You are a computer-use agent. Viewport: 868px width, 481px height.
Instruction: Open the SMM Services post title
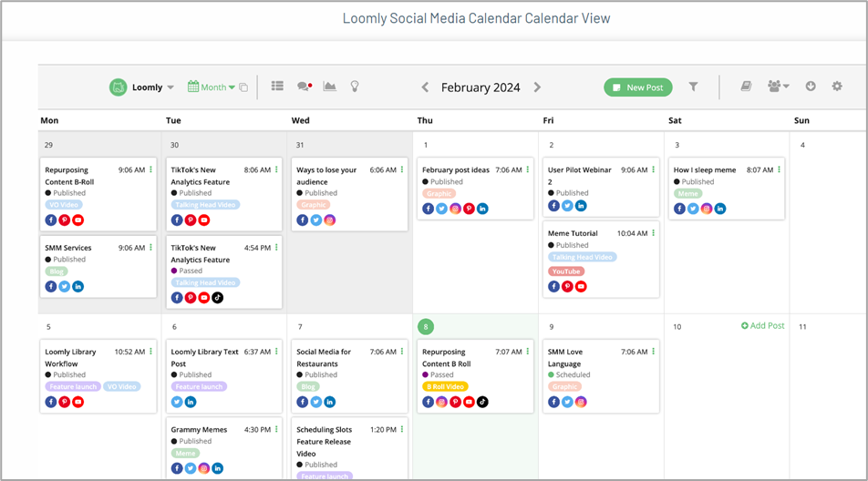click(68, 248)
